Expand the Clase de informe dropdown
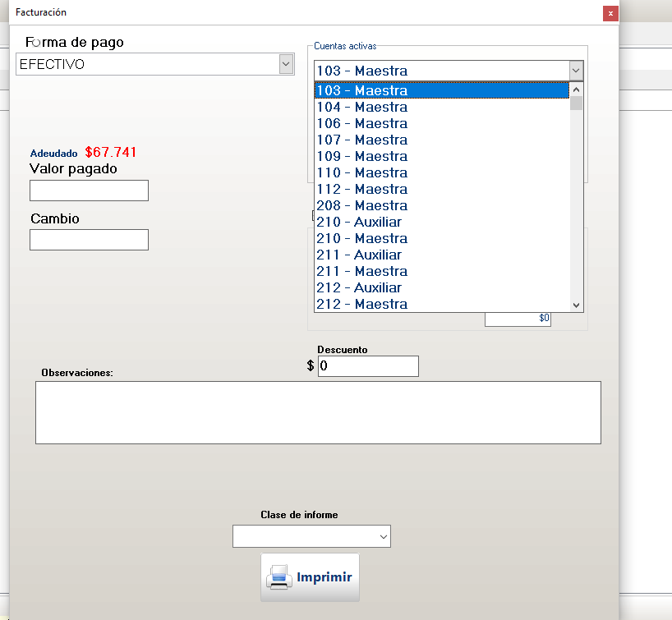This screenshot has width=672, height=620. tap(383, 537)
